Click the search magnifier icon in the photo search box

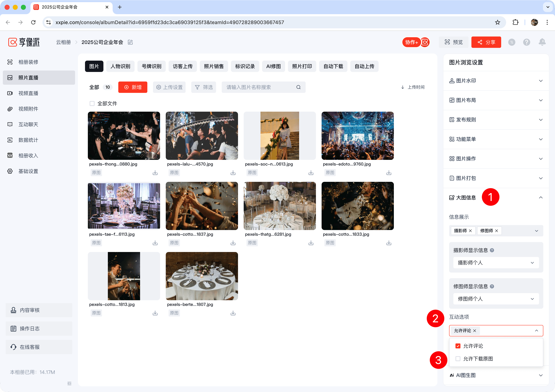299,87
